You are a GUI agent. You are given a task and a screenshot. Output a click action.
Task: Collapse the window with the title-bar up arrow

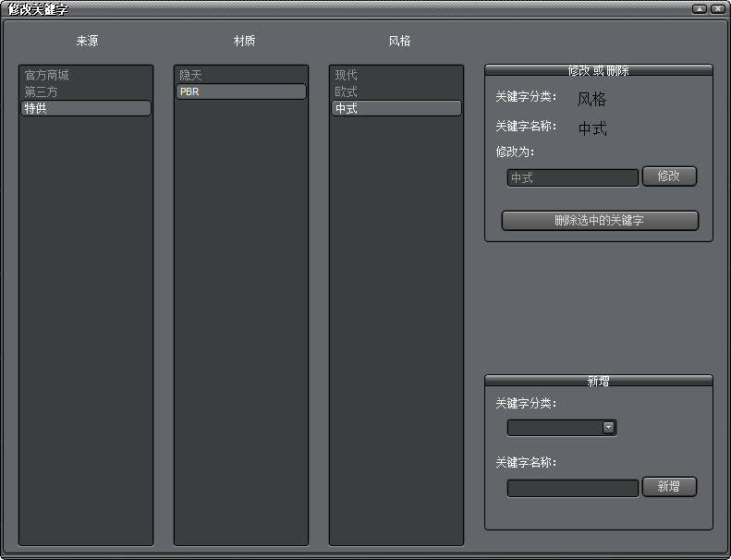pyautogui.click(x=700, y=9)
